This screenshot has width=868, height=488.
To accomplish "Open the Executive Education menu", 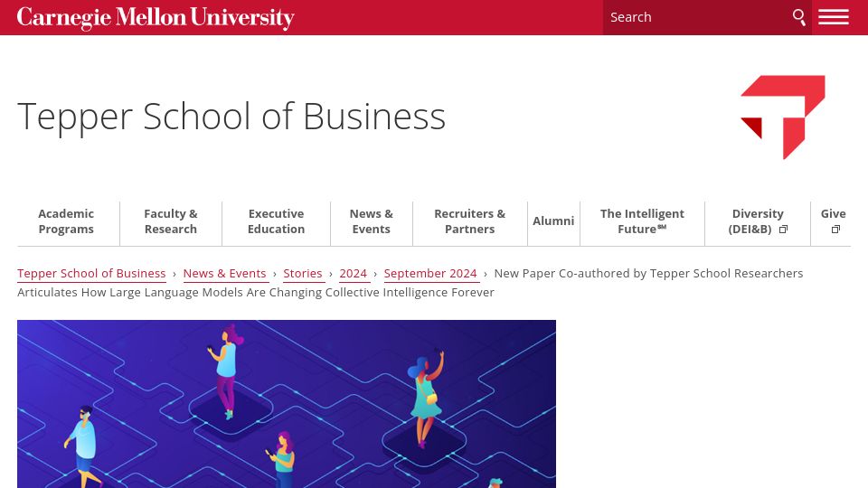I will tap(277, 221).
